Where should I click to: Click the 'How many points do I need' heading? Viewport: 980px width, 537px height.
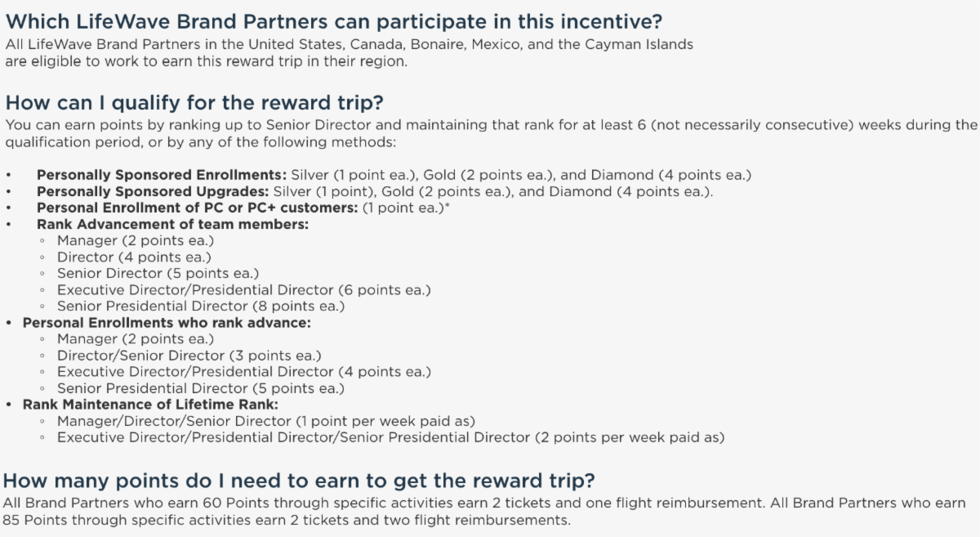(299, 480)
